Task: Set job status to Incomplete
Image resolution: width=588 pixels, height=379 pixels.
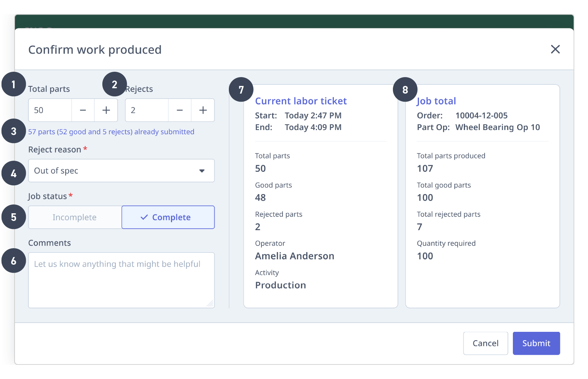Action: [75, 218]
